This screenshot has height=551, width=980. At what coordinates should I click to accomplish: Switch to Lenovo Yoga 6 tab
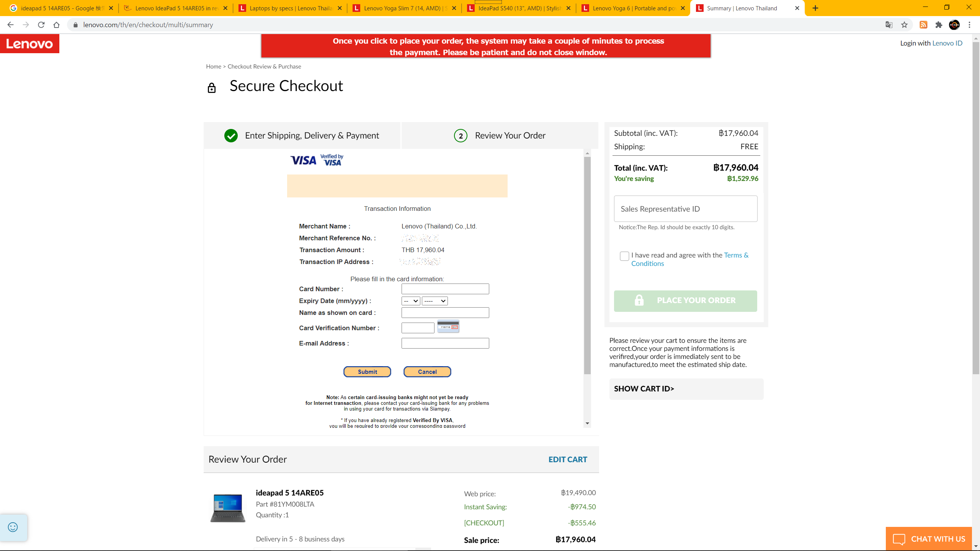click(x=633, y=8)
